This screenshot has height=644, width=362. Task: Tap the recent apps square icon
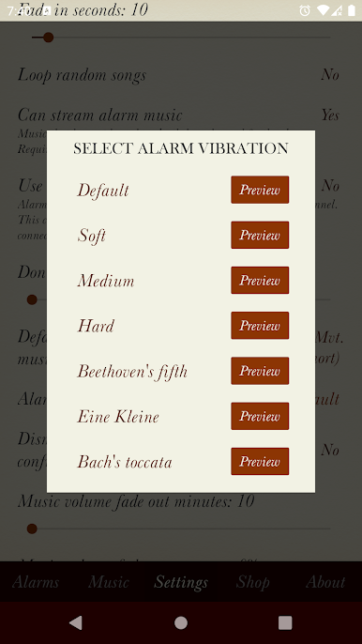(285, 622)
